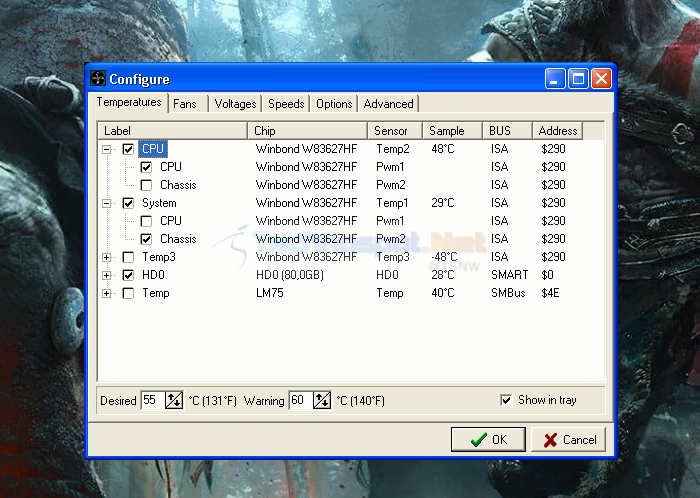
Task: Click the Address column header
Action: tap(558, 131)
